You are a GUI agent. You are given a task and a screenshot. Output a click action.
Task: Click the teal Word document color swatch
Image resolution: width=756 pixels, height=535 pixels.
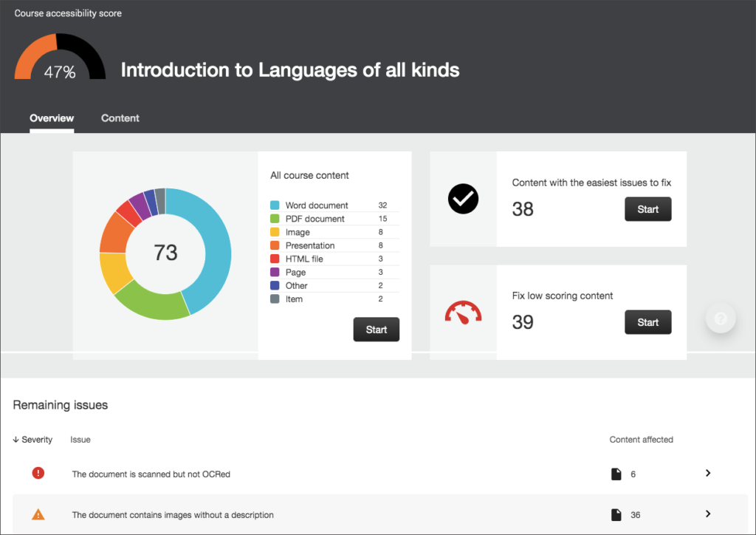pos(276,205)
